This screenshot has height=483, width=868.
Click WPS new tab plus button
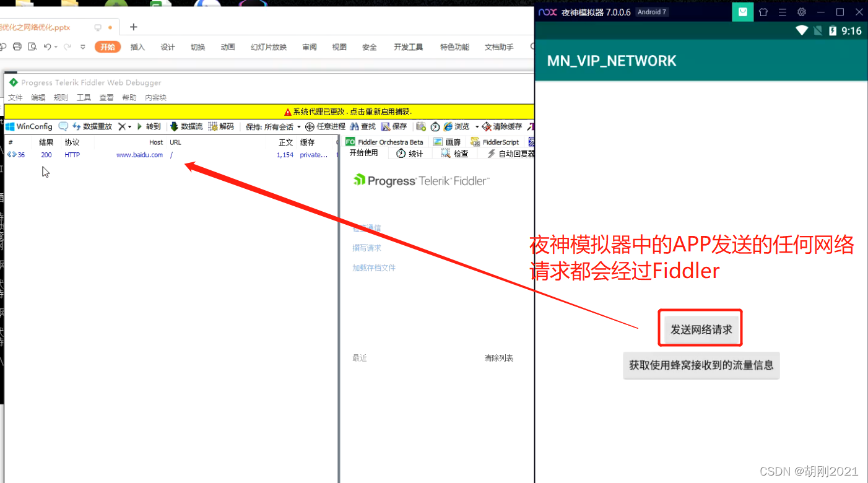coord(133,27)
